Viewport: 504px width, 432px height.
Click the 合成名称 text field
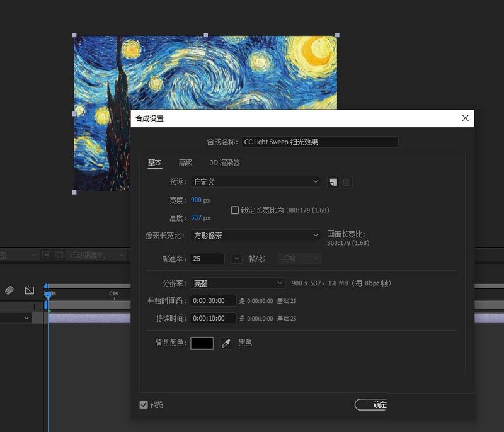320,142
